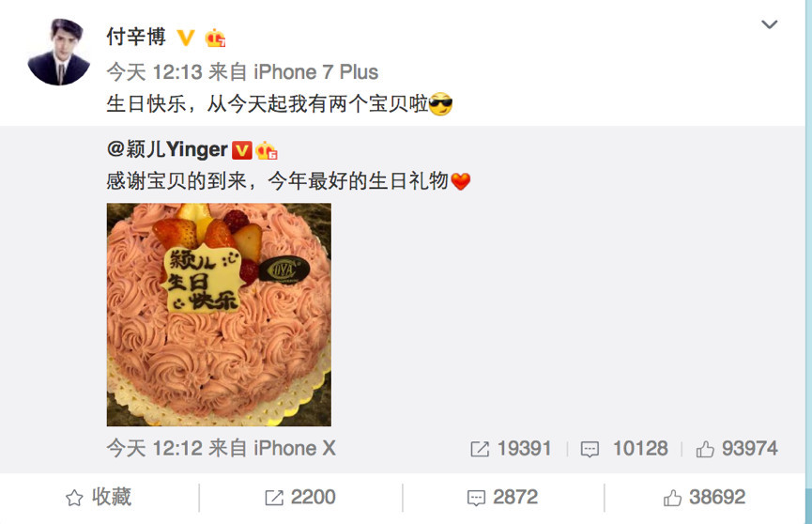The image size is (812, 524).
Task: Open original post comments showing 10128
Action: pos(624,449)
